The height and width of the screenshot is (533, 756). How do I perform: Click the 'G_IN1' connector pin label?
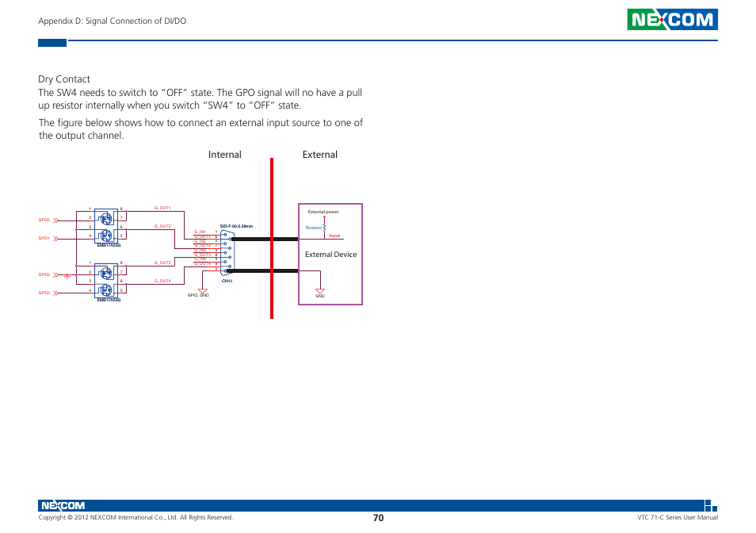[200, 232]
